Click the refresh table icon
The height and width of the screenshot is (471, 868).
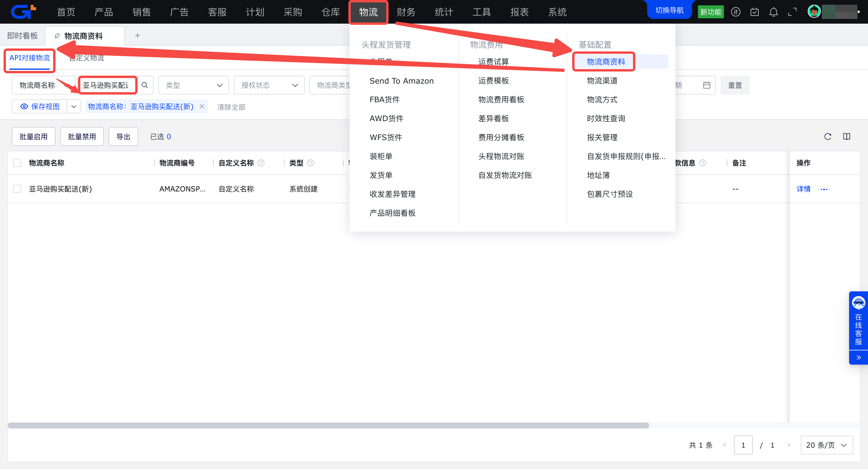click(x=828, y=137)
